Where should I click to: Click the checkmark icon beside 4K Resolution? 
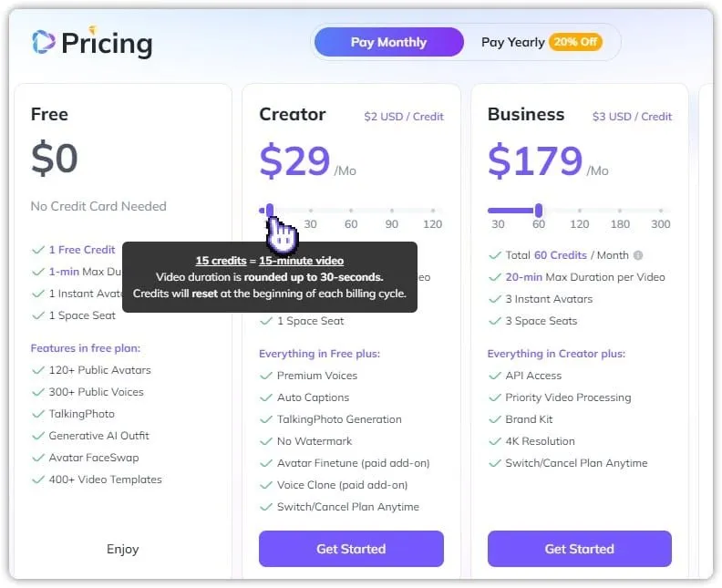click(495, 441)
